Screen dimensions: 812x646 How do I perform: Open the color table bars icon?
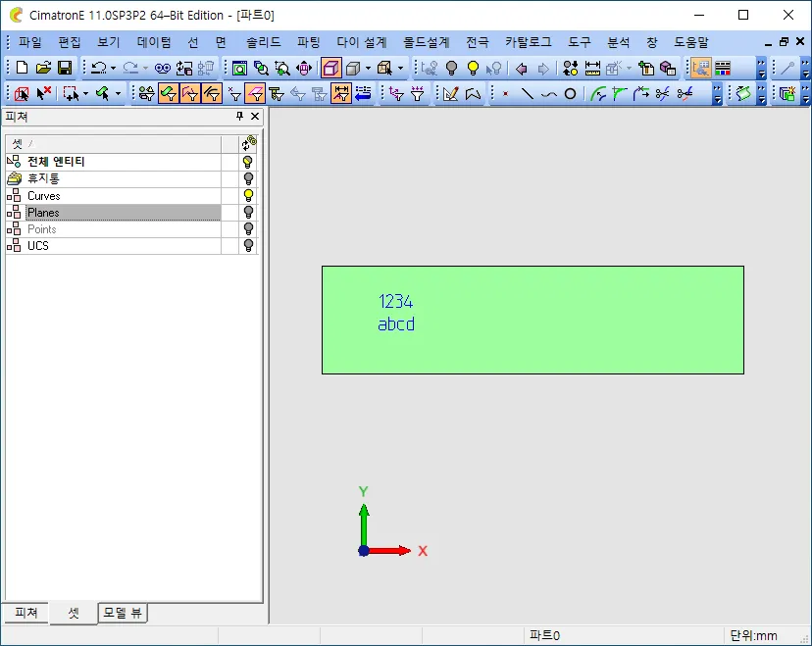tap(723, 68)
